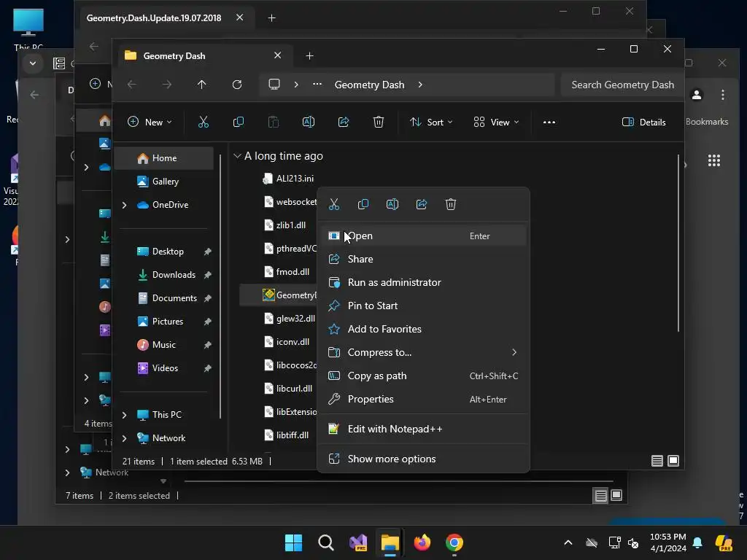Open Firefox from taskbar

[x=422, y=542]
